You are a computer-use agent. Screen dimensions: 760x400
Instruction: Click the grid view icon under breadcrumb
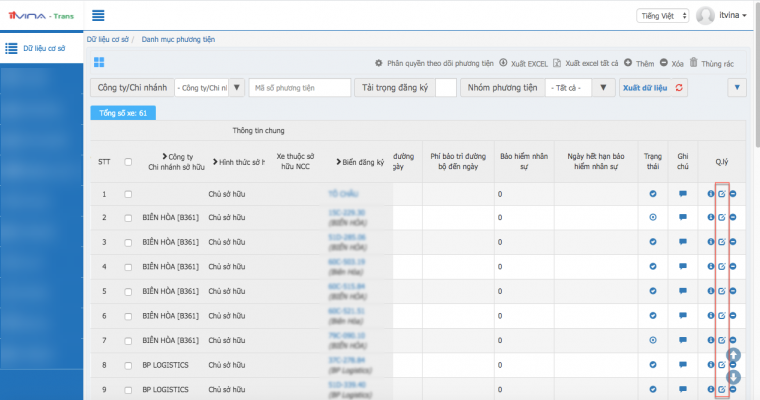tap(99, 63)
